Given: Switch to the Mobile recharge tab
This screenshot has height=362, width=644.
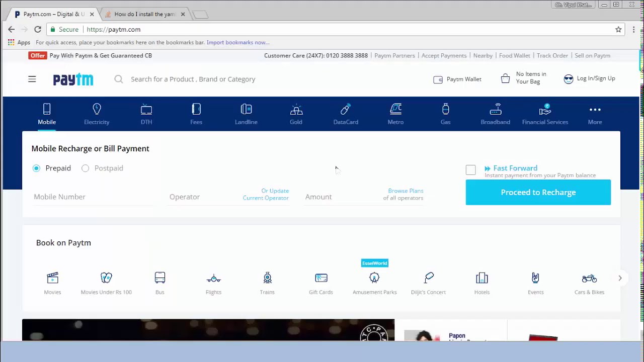Looking at the screenshot, I should point(47,114).
